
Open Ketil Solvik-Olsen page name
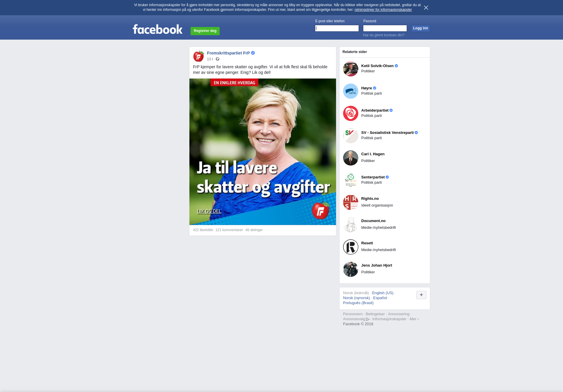click(377, 66)
